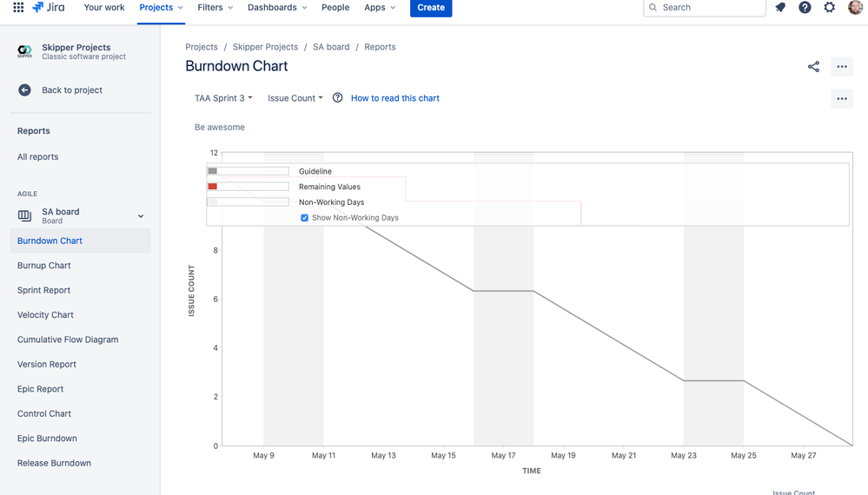Open the Filters menu
The height and width of the screenshot is (495, 868).
[215, 7]
